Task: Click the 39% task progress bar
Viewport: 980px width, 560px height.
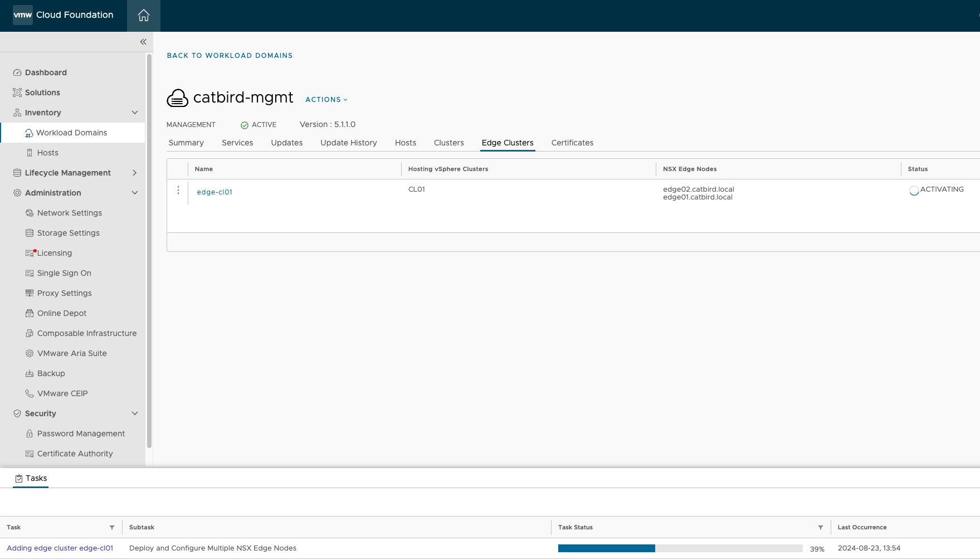Action: coord(680,548)
